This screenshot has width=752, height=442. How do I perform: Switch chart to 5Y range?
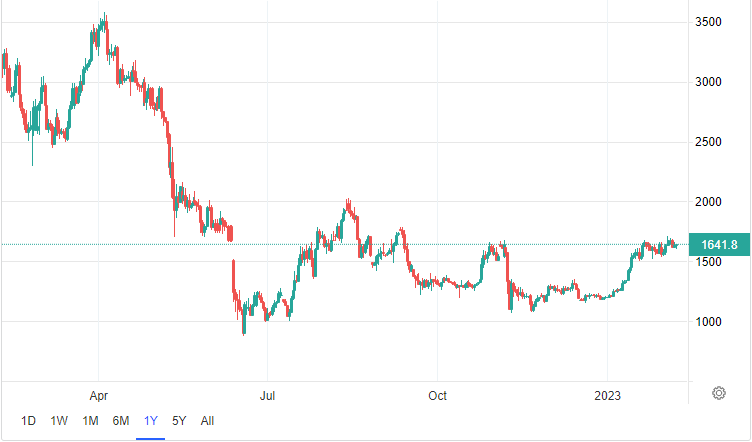pos(179,420)
